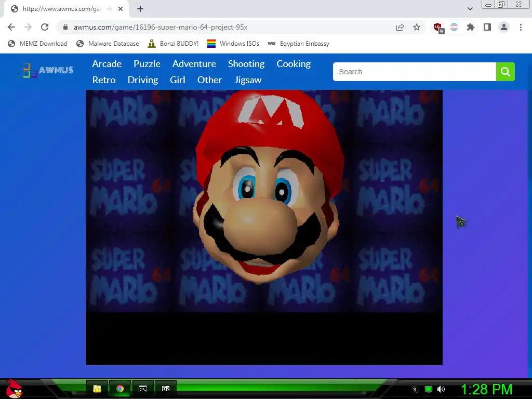Open the Retro games category
Viewport: 532px width, 399px height.
[x=104, y=79]
